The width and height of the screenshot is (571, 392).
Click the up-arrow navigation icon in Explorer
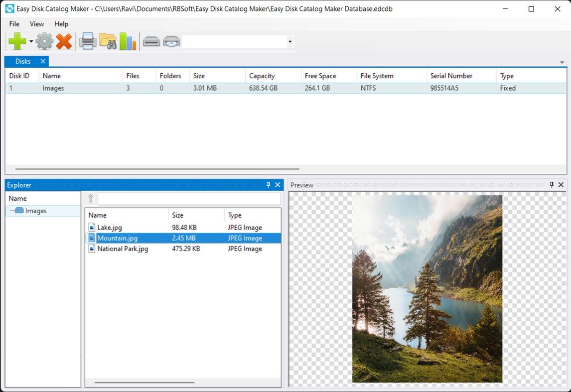click(x=91, y=198)
